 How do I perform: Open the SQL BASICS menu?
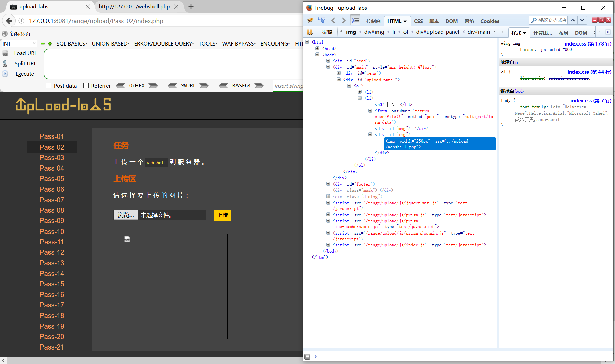click(x=72, y=43)
